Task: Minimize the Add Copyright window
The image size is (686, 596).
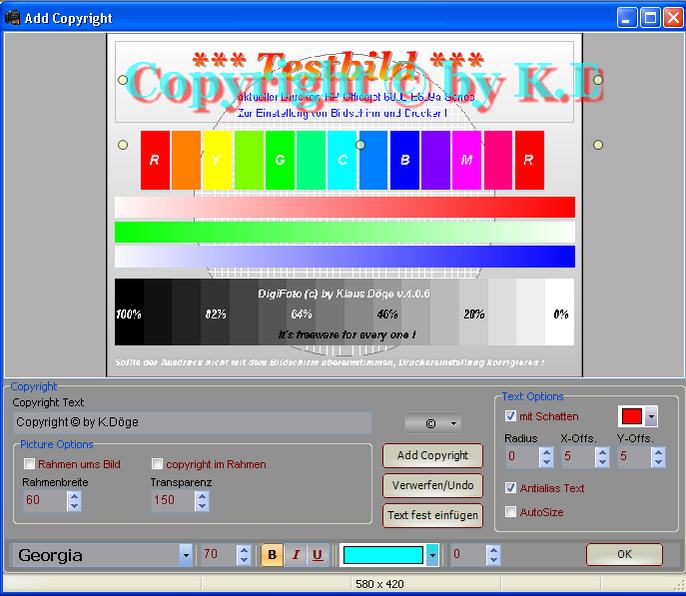Action: click(x=627, y=18)
